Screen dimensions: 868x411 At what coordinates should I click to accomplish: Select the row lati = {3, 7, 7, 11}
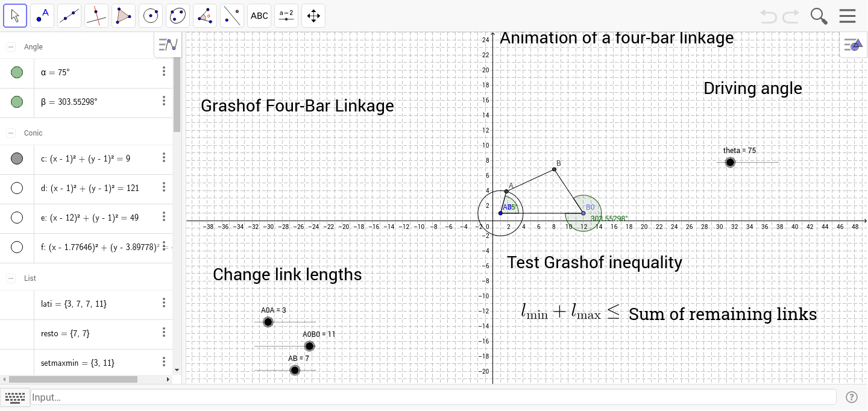coord(86,304)
